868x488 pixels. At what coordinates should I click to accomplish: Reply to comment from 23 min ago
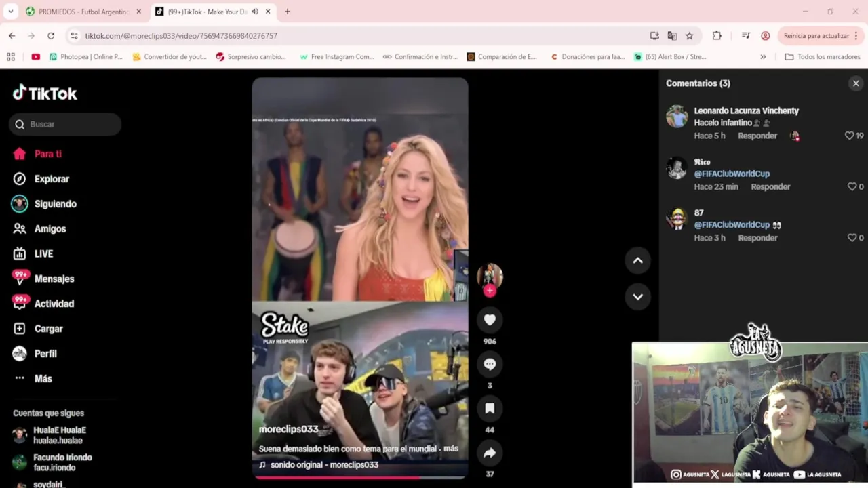770,186
